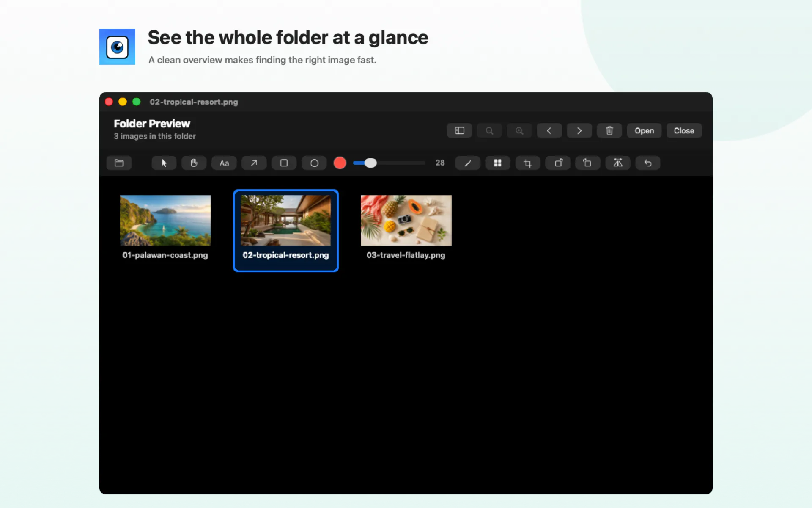Click the red close window button
This screenshot has height=508, width=812.
tap(109, 102)
